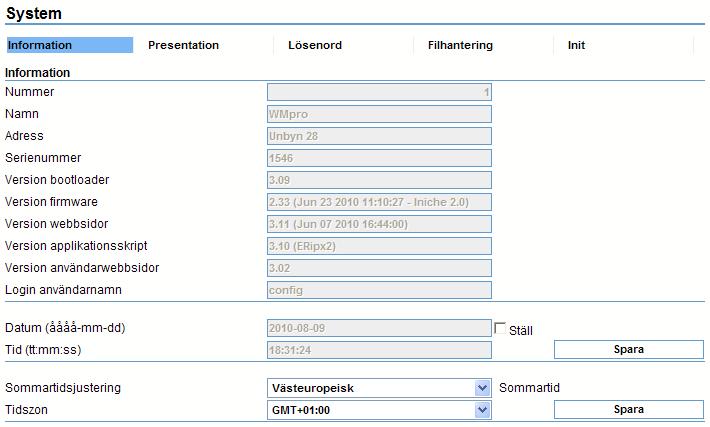
Task: Click the Serienummer field showing 1546
Action: click(379, 158)
